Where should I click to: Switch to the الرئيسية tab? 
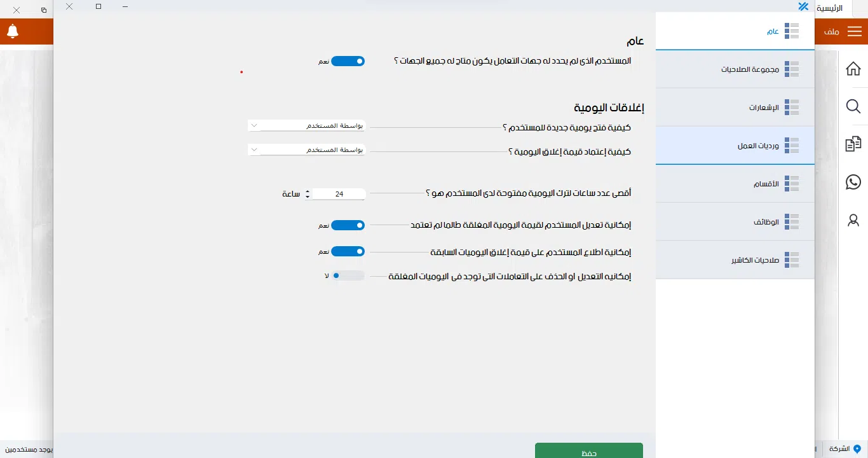tap(836, 7)
